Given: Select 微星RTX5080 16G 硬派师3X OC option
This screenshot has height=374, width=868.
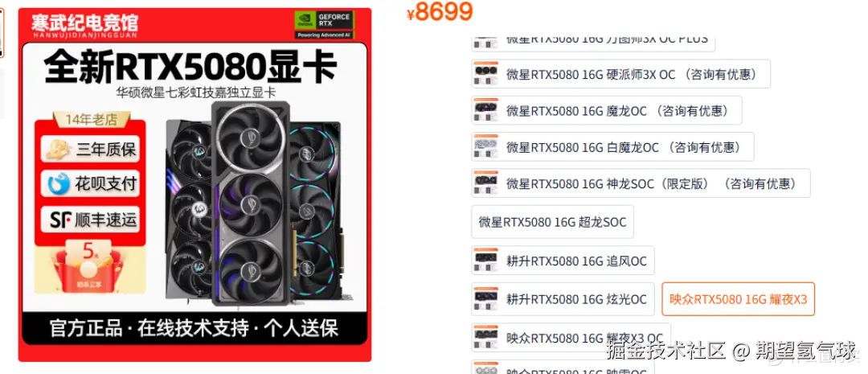Looking at the screenshot, I should click(x=620, y=74).
